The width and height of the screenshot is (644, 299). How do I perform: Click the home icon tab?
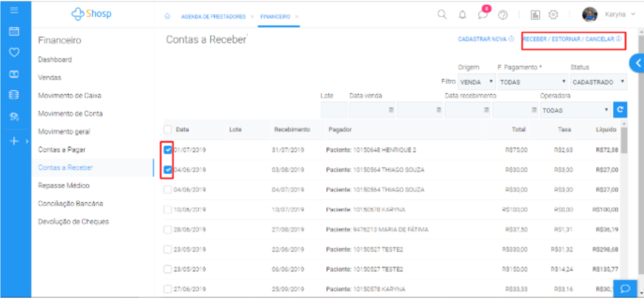point(167,17)
